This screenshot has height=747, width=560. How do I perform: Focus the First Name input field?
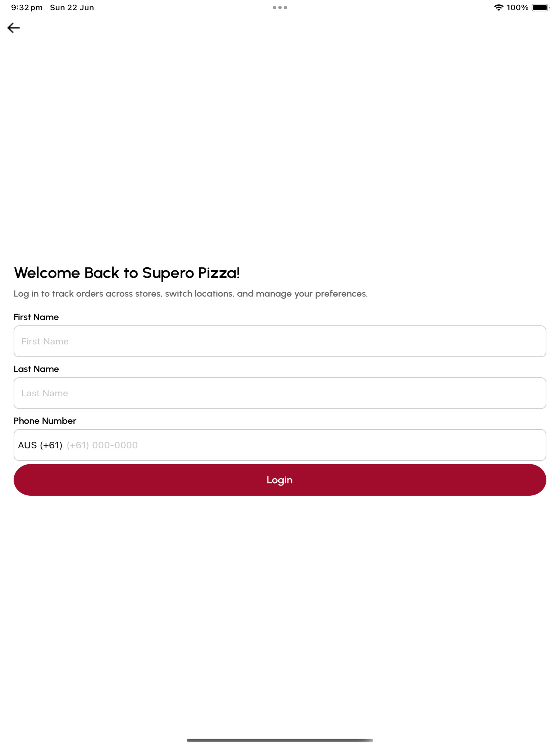(280, 341)
